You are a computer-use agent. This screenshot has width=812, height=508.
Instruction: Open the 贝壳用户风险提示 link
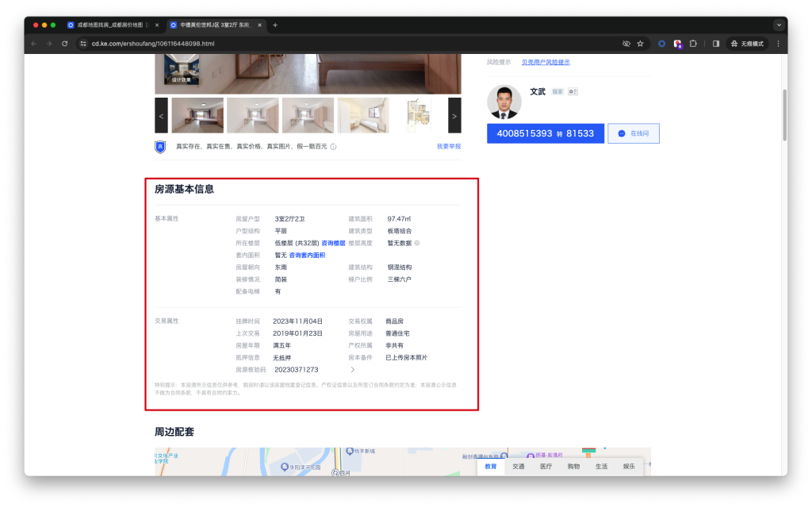(546, 62)
